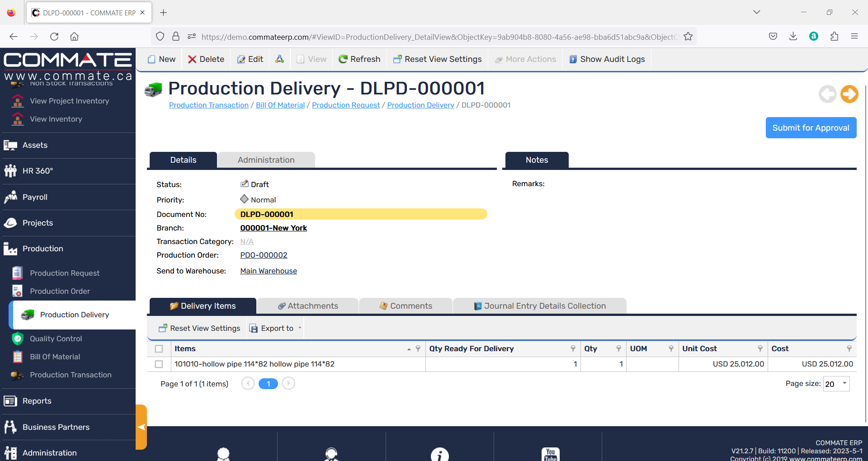Follow the Production Transaction breadcrumb link
The width and height of the screenshot is (868, 461).
[209, 105]
